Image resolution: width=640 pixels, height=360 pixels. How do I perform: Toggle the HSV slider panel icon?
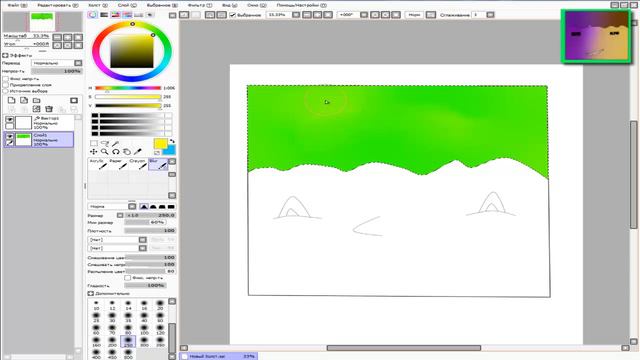[116, 15]
